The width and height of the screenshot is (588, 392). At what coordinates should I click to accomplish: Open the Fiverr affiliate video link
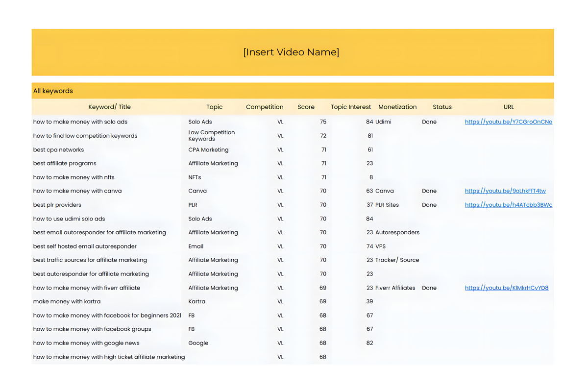506,288
